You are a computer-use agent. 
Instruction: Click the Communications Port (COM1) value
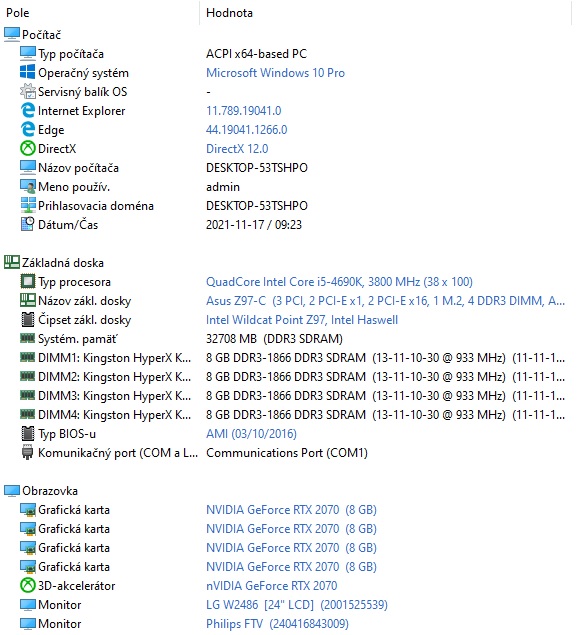pyautogui.click(x=287, y=453)
